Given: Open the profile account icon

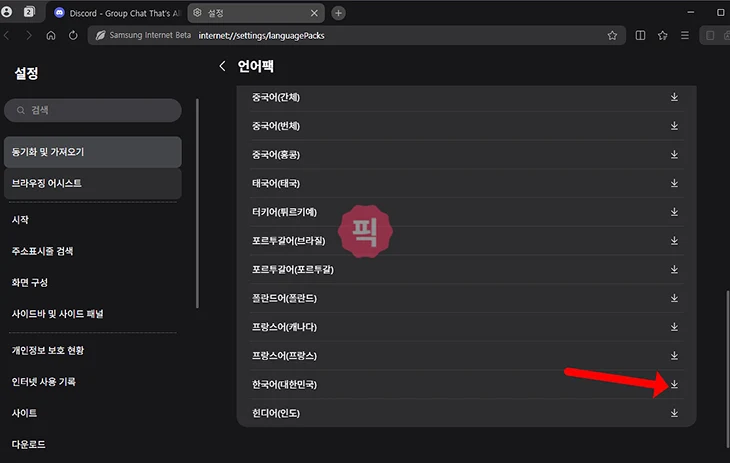Looking at the screenshot, I should coord(7,12).
